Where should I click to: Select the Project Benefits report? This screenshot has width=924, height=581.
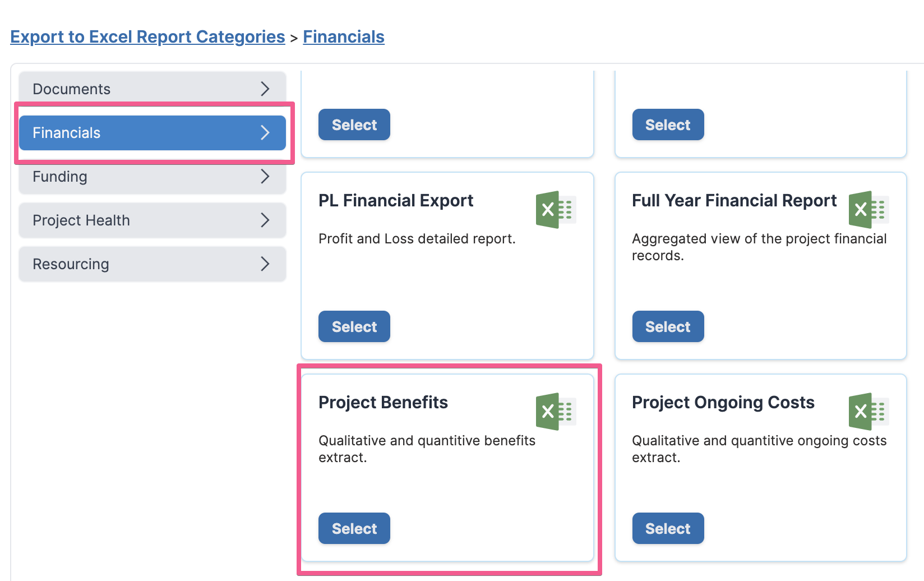(354, 528)
